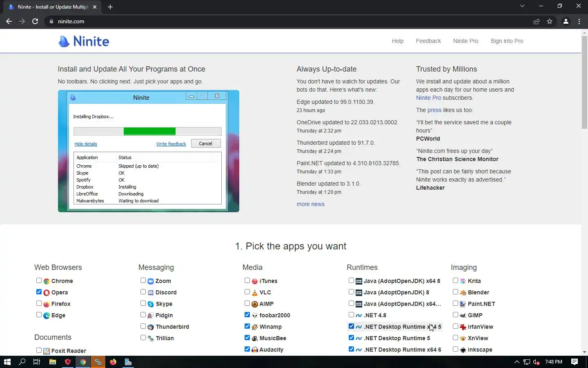Open Firefox from the Windows taskbar

(x=113, y=362)
